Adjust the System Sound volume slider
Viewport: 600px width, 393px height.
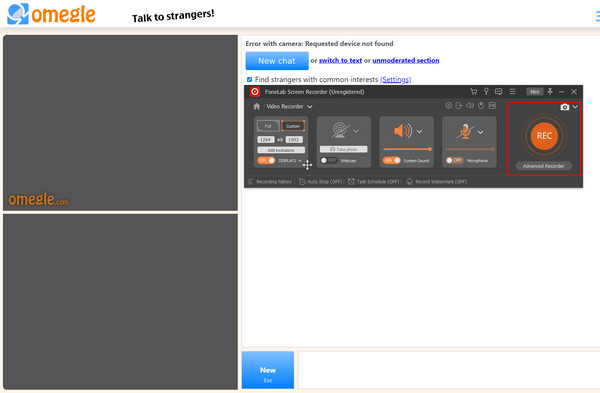407,149
